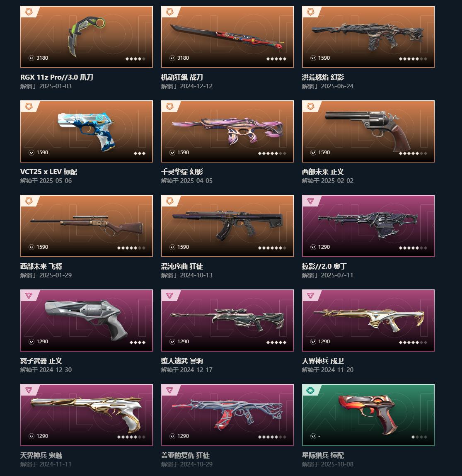
Task: Click the tier badge icon on 西部未来 飞将 card
Action: point(29,201)
